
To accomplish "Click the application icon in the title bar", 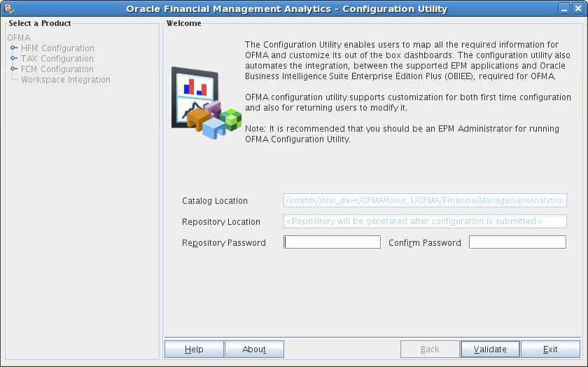I will click(9, 8).
